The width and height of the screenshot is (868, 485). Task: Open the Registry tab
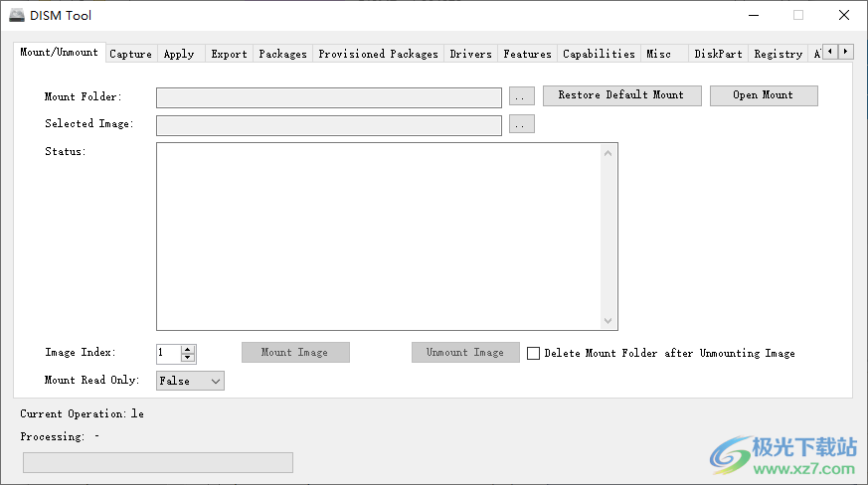[x=778, y=54]
